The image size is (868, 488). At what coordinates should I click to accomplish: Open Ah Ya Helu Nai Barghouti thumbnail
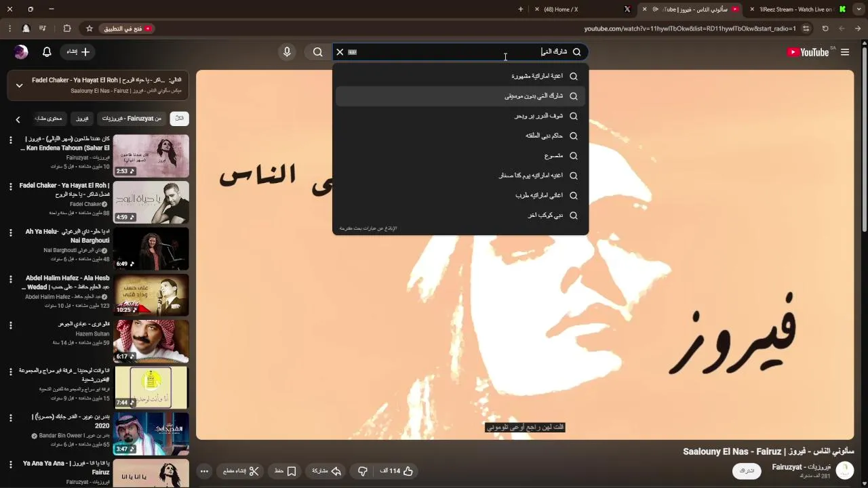[x=151, y=249]
